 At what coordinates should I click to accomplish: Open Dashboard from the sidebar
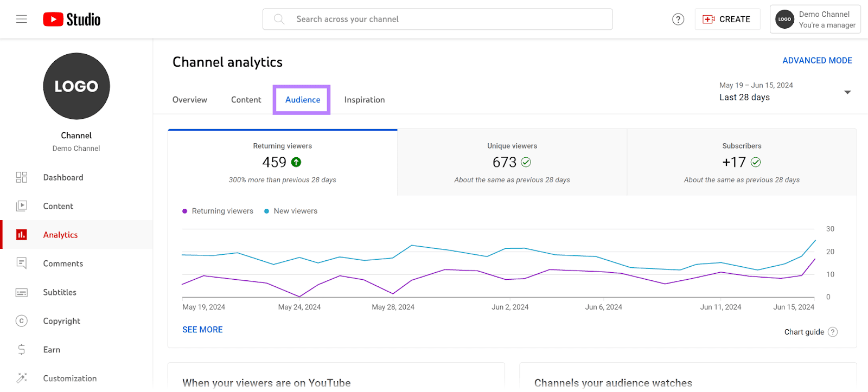(63, 177)
